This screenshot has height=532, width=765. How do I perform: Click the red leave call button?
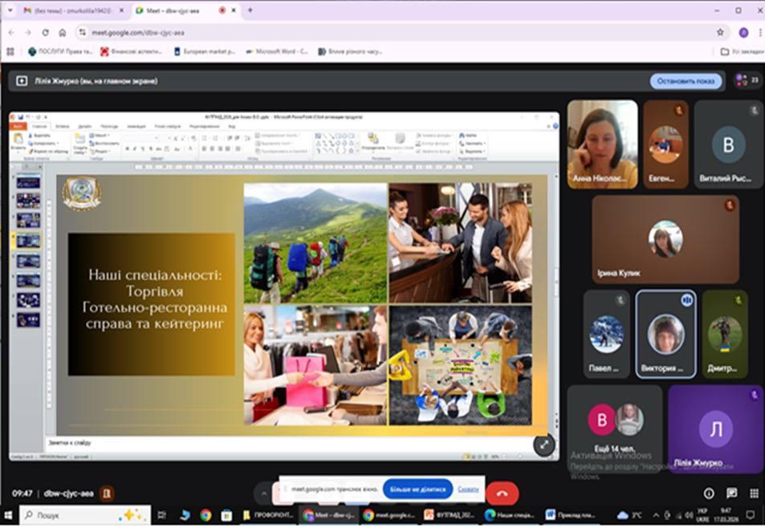pyautogui.click(x=502, y=493)
